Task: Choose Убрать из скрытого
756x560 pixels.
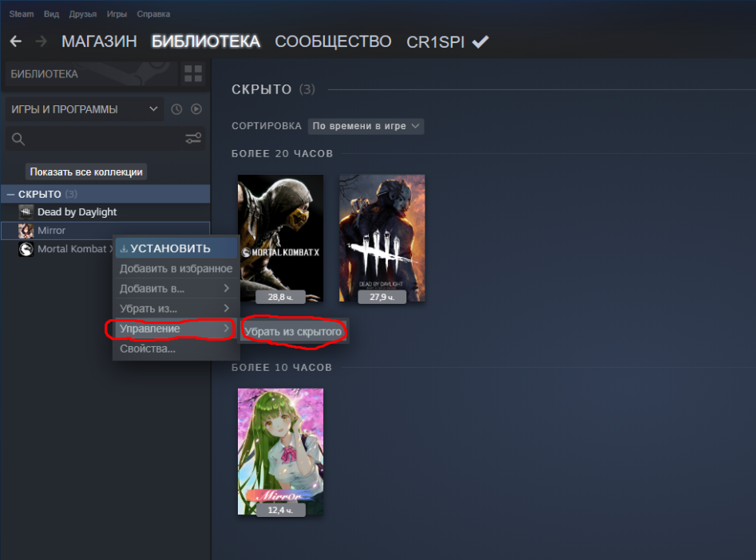Action: (x=293, y=332)
